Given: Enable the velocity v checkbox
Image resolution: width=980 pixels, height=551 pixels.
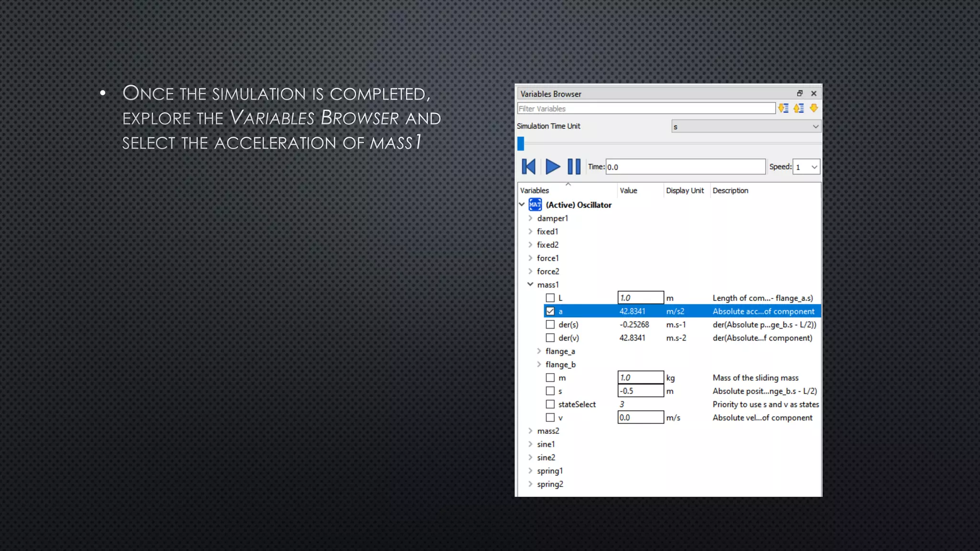Looking at the screenshot, I should 550,418.
